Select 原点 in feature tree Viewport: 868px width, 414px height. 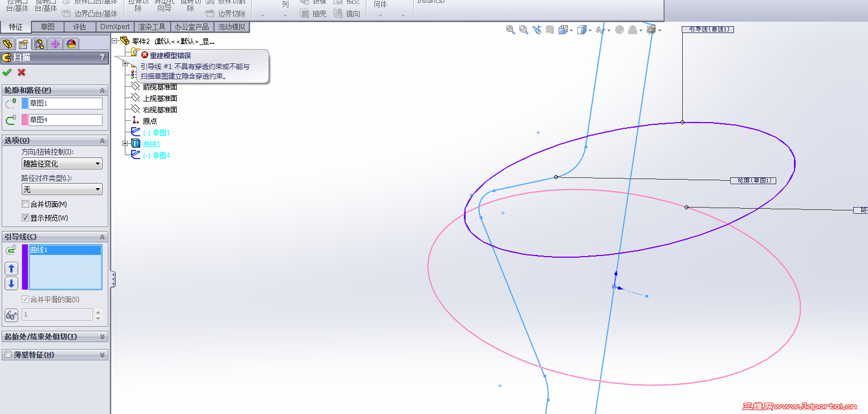[150, 121]
